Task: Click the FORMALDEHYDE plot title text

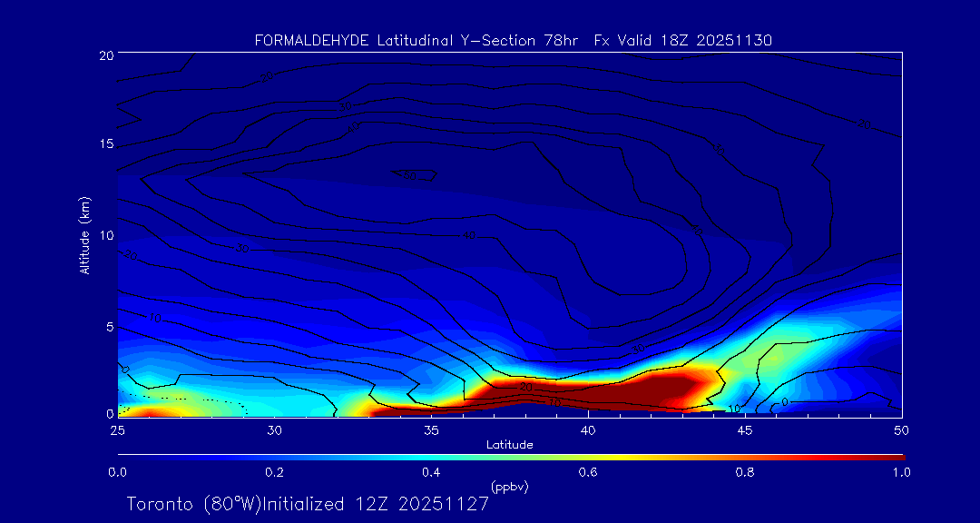Action: pyautogui.click(x=513, y=40)
